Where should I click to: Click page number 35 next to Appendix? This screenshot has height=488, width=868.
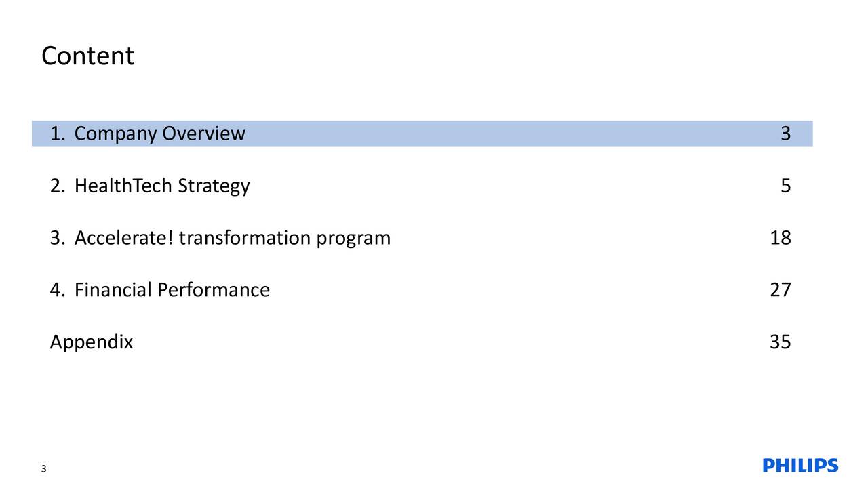point(781,343)
